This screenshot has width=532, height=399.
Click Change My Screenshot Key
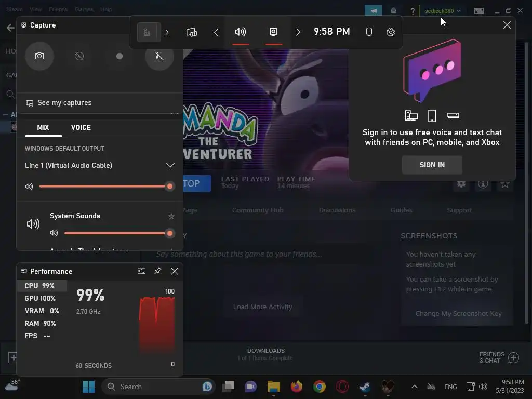pyautogui.click(x=458, y=313)
